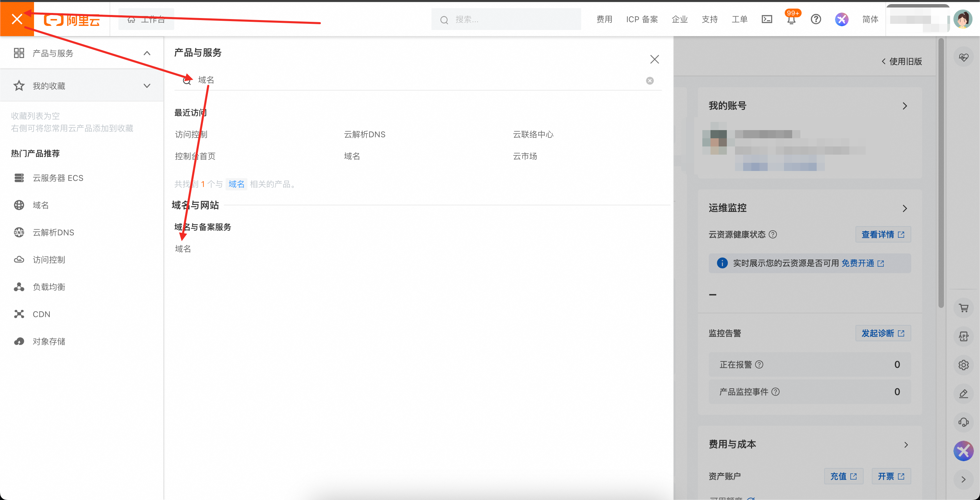The image size is (980, 500).
Task: Open 云解析DNS in recent visits
Action: click(364, 135)
